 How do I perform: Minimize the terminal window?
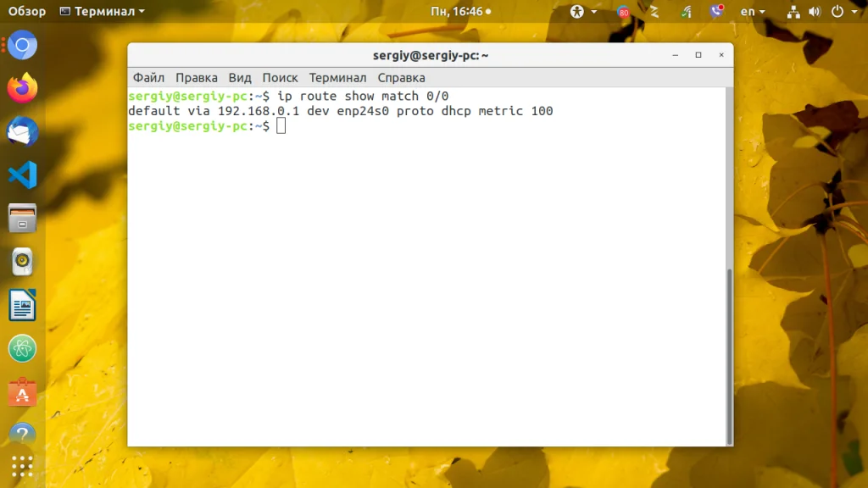coord(676,55)
